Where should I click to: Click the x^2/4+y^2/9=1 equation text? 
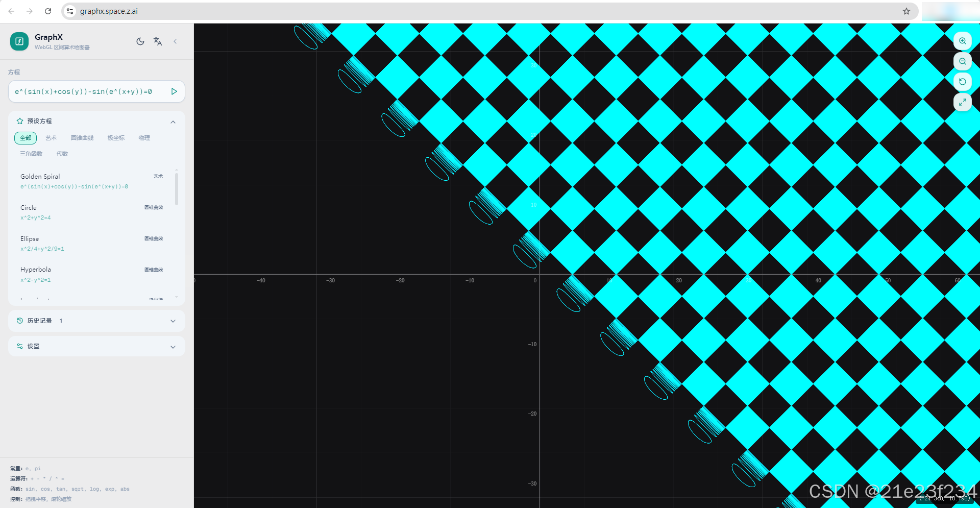[42, 249]
